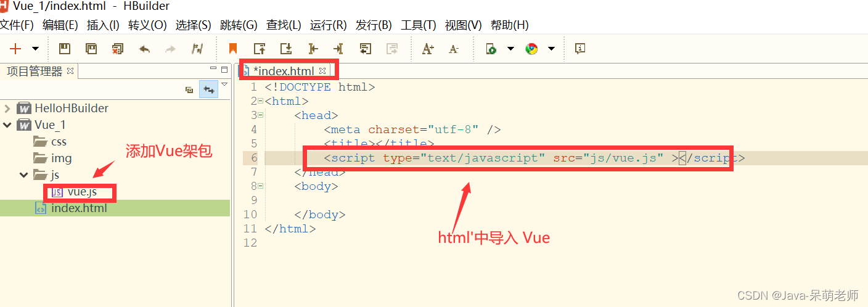Open the 跳转(G) menu

point(239,25)
